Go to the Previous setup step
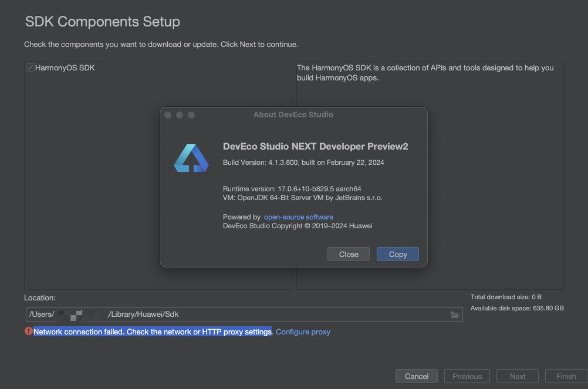588x389 pixels. point(467,376)
